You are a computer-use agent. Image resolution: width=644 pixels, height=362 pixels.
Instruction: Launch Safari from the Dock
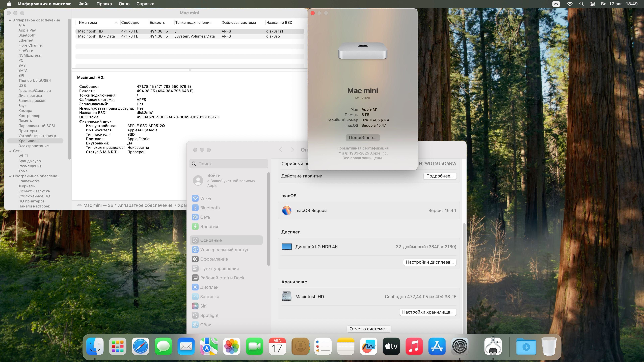(141, 346)
